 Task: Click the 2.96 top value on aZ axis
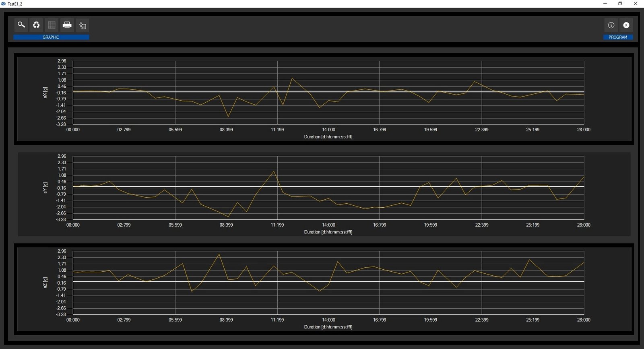tap(62, 251)
